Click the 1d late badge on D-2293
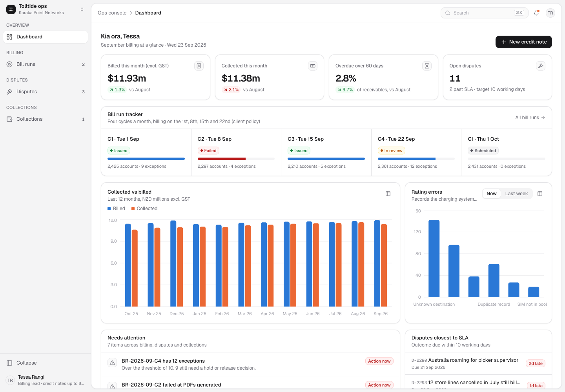Screen dimensions: 565x392 coord(536,386)
